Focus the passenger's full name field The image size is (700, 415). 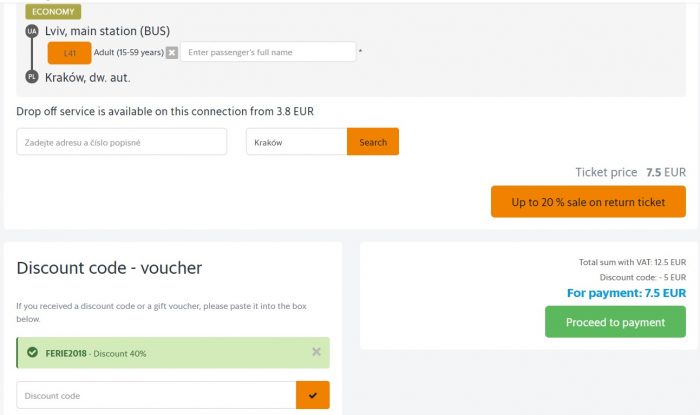coord(268,52)
